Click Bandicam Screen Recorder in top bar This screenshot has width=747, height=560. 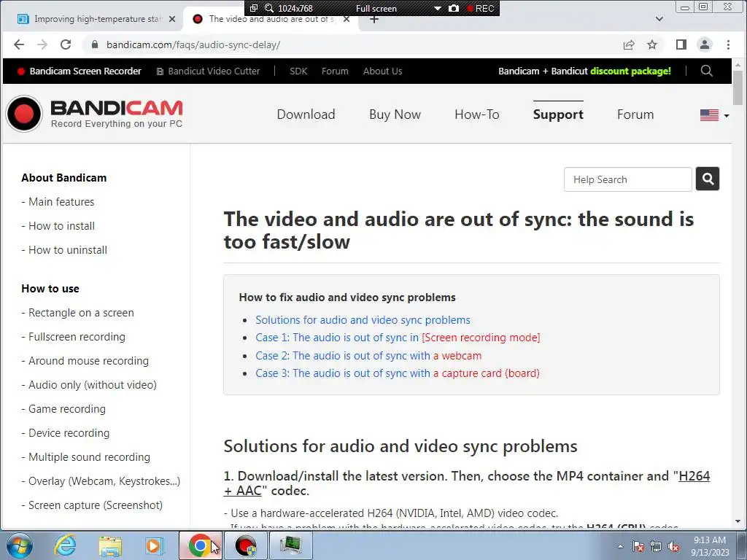point(80,71)
